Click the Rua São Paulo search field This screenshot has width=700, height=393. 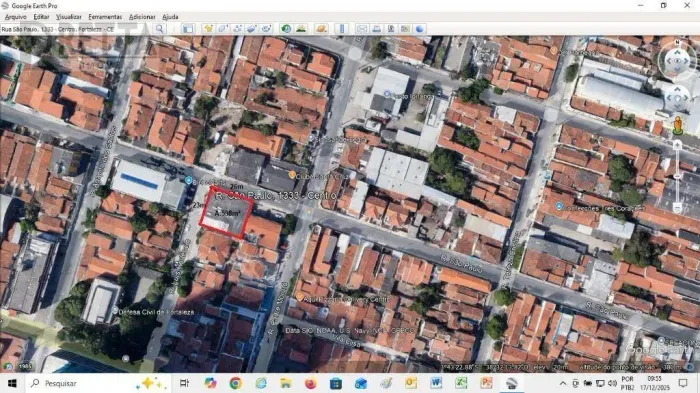pos(76,29)
